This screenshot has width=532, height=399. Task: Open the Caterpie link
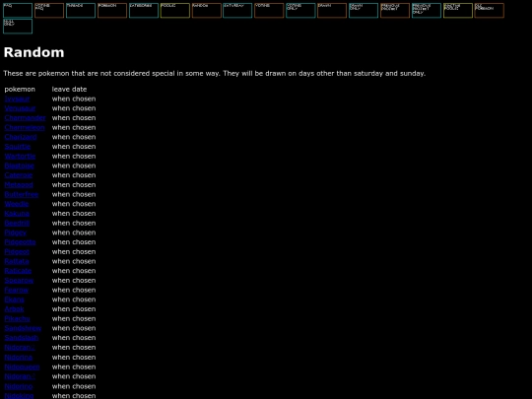19,175
